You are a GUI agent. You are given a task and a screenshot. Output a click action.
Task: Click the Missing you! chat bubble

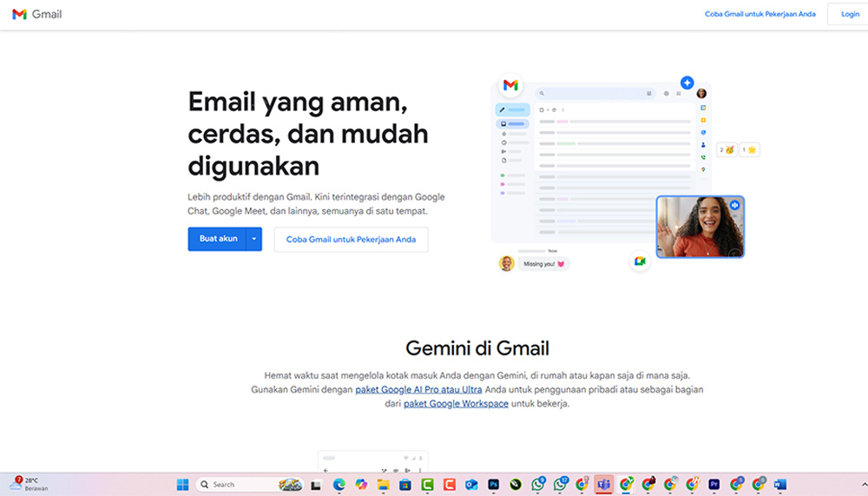click(x=543, y=264)
